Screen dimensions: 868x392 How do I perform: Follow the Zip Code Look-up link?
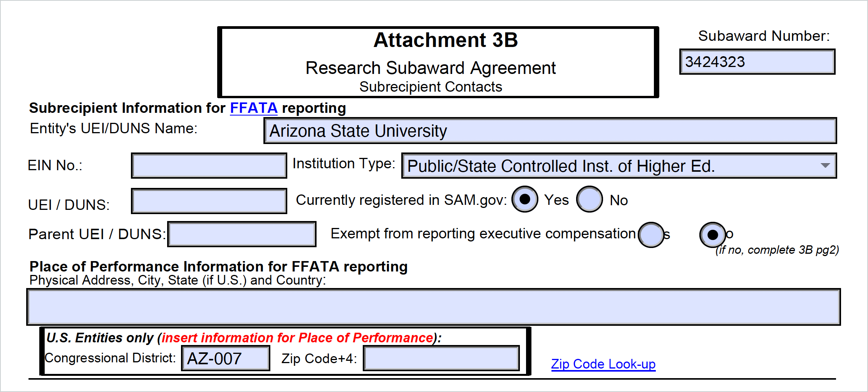tap(603, 364)
